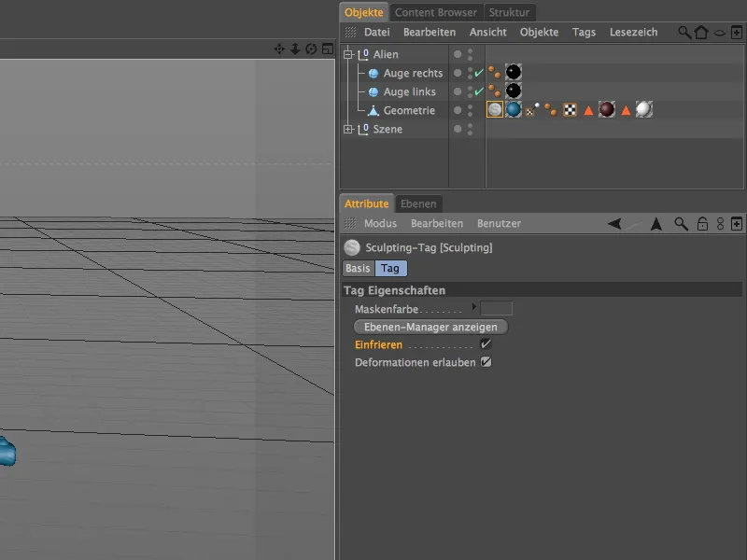This screenshot has width=747, height=560.
Task: Select the Auge links object
Action: [409, 91]
